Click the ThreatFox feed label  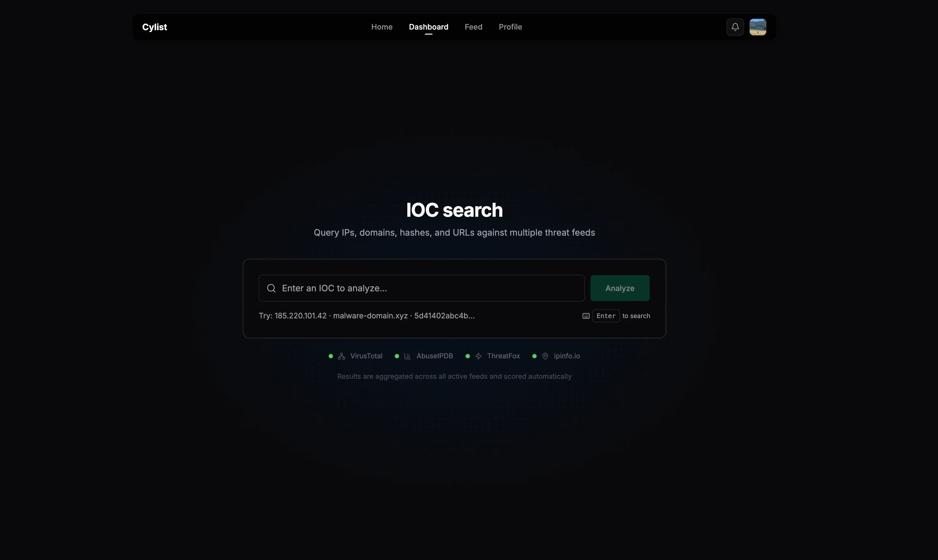pos(503,356)
